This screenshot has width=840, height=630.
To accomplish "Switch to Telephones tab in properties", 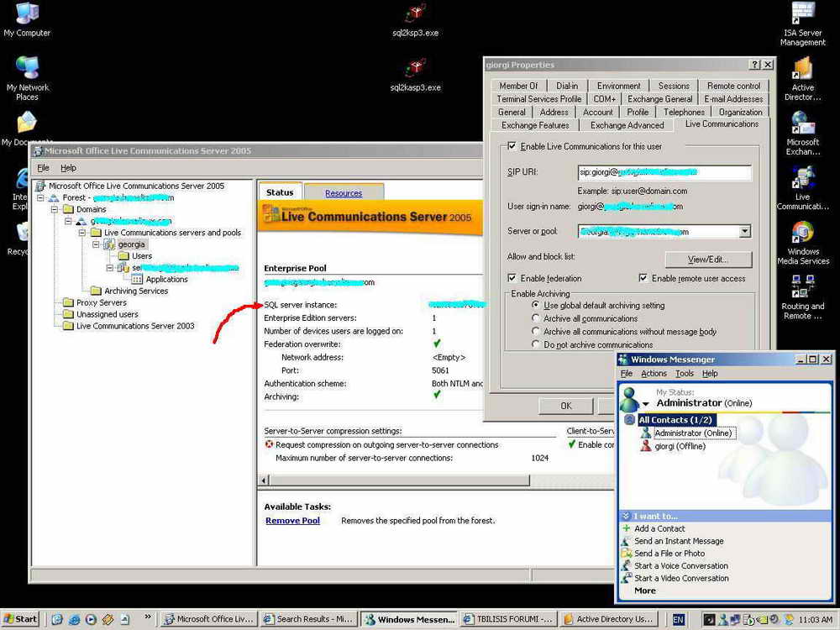I will coord(684,112).
